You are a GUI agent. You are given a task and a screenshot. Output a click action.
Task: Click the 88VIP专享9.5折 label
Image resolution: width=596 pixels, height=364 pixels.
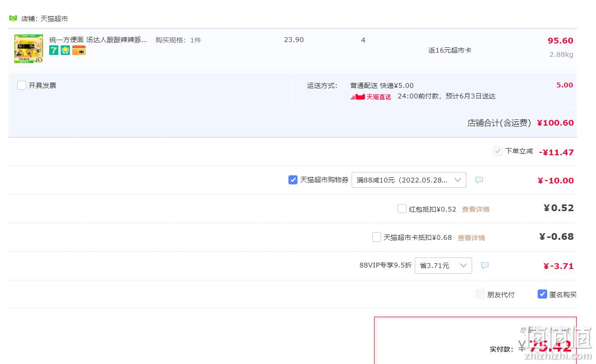[386, 266]
